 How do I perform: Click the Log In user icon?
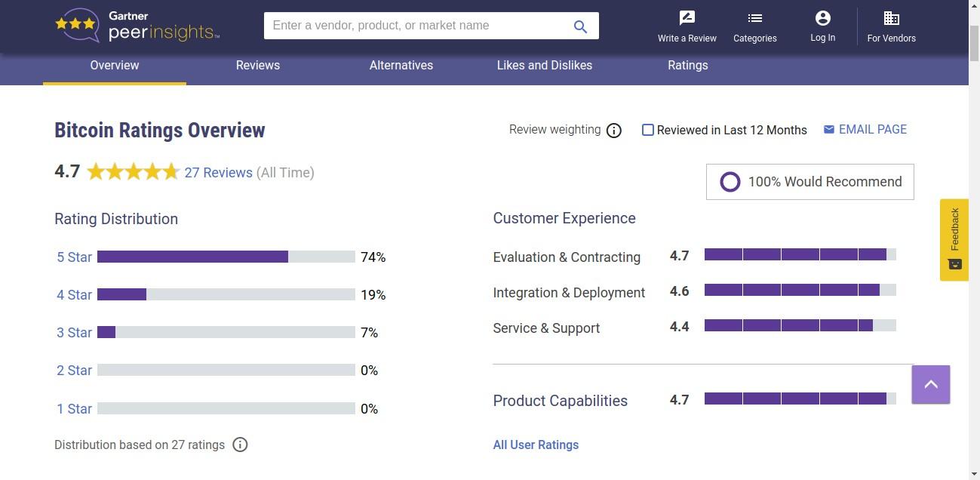(x=823, y=18)
